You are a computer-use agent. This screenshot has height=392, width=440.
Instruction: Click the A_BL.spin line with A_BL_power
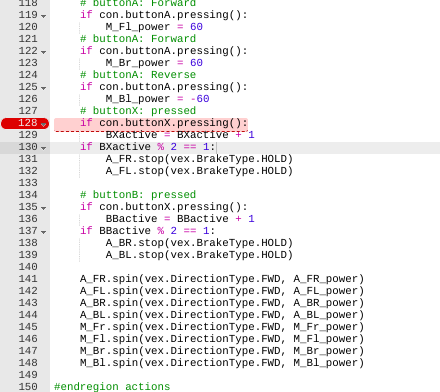tap(222, 315)
